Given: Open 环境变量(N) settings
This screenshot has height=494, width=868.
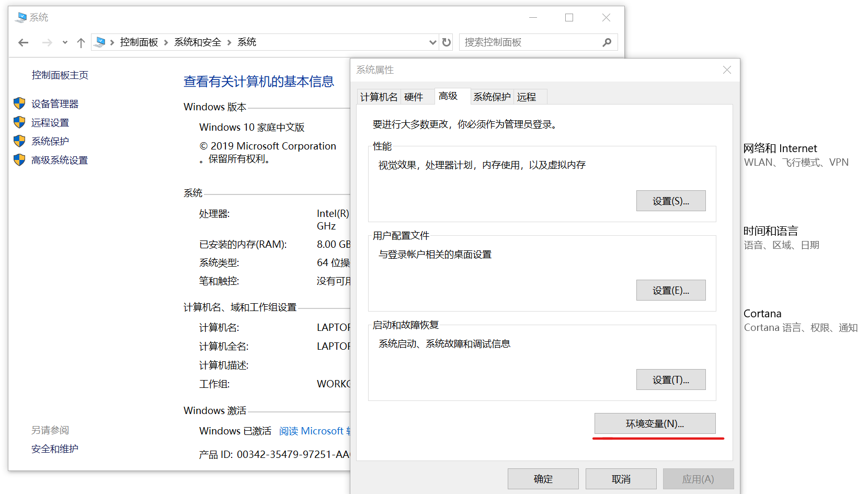Looking at the screenshot, I should coord(656,423).
